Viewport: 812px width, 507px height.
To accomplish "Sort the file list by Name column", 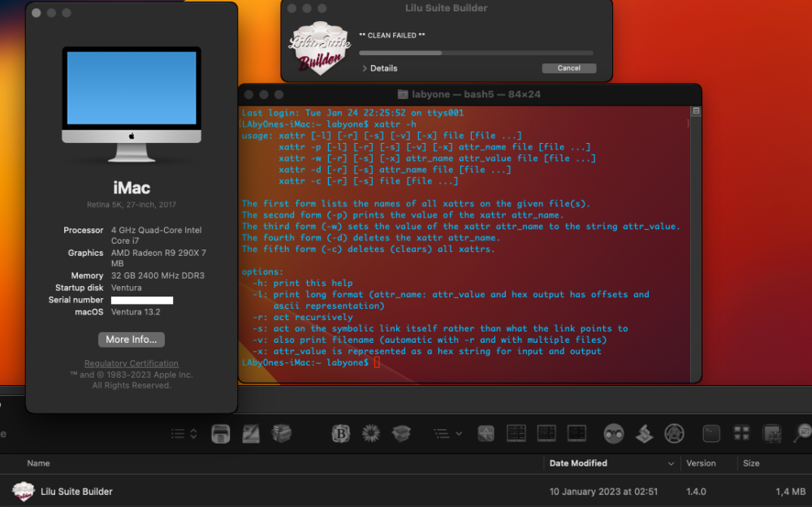I will (x=38, y=463).
